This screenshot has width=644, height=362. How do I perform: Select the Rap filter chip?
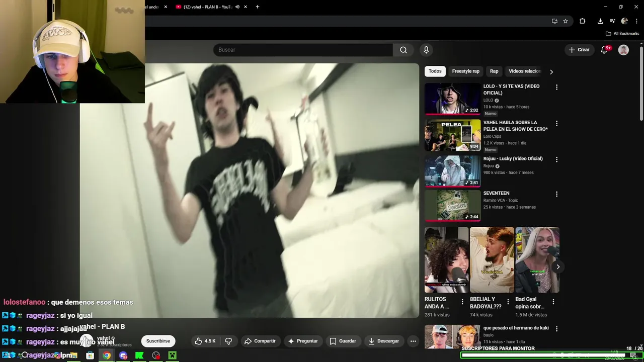494,71
